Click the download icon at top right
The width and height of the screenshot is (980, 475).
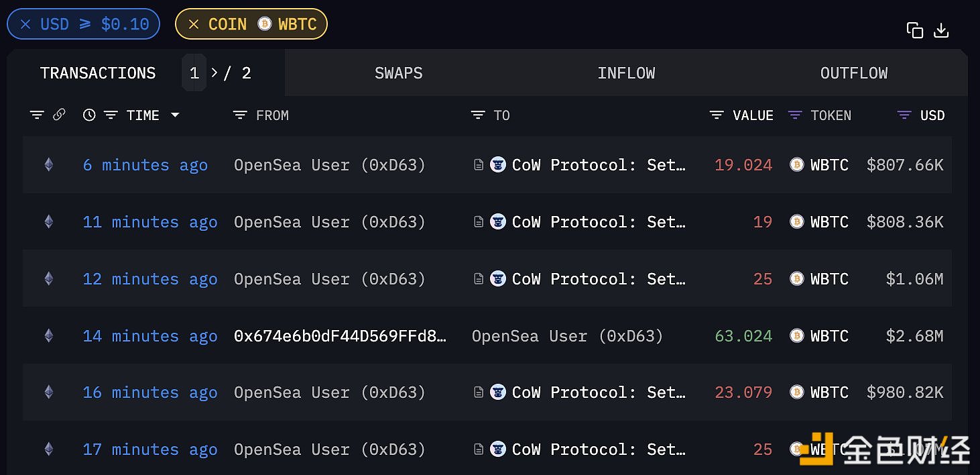coord(941,30)
